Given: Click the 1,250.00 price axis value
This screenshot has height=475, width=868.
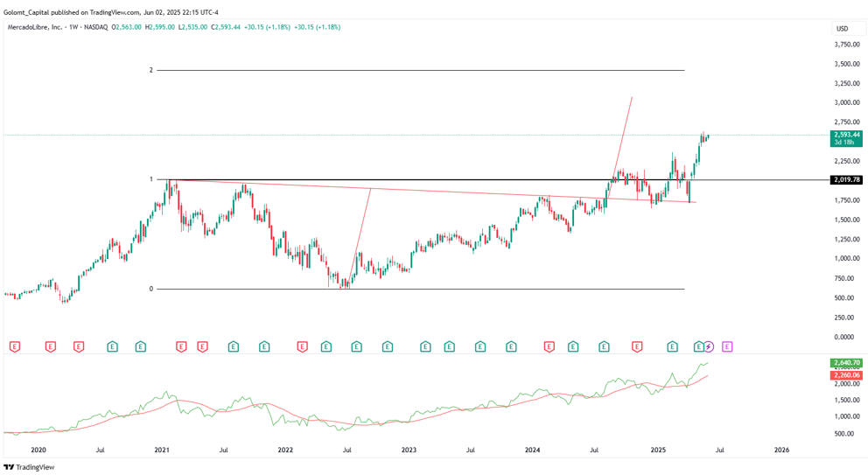Looking at the screenshot, I should click(847, 240).
